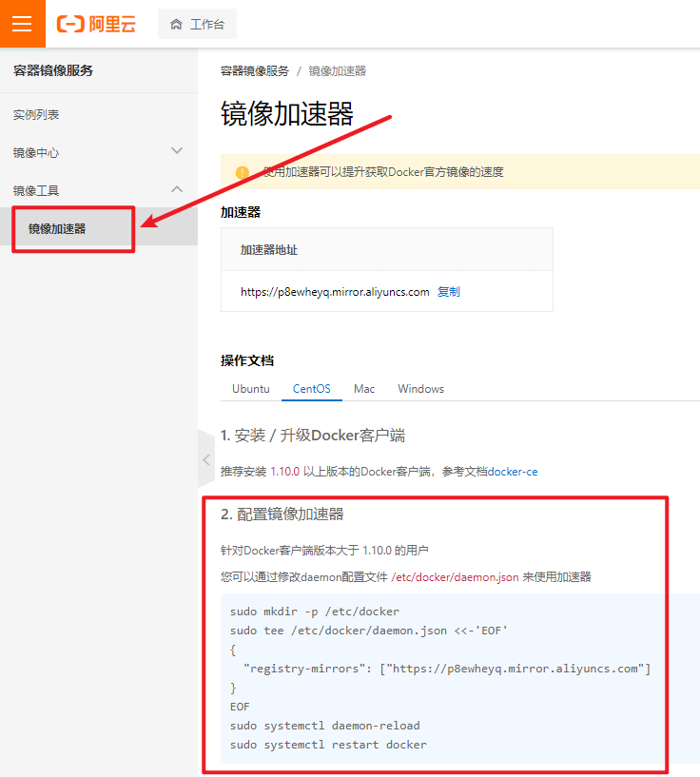
Task: Click the /etc/docker/daemon.json path text
Action: coord(455,577)
